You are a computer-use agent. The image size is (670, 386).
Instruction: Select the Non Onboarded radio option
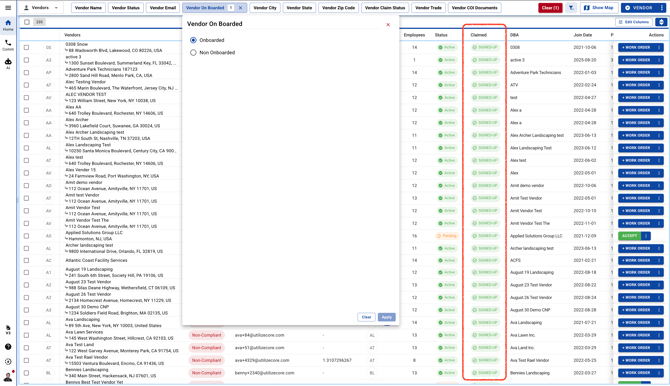pyautogui.click(x=193, y=53)
